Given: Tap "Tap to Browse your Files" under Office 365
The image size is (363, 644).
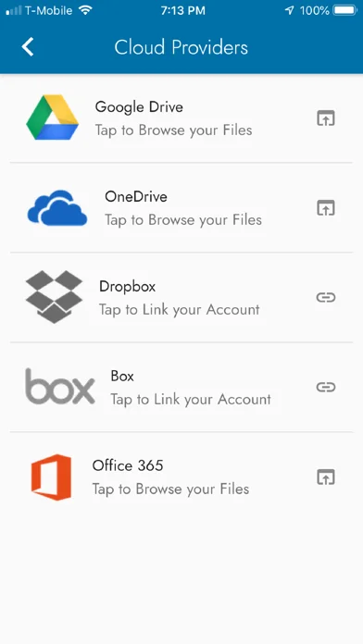Looking at the screenshot, I should [170, 489].
